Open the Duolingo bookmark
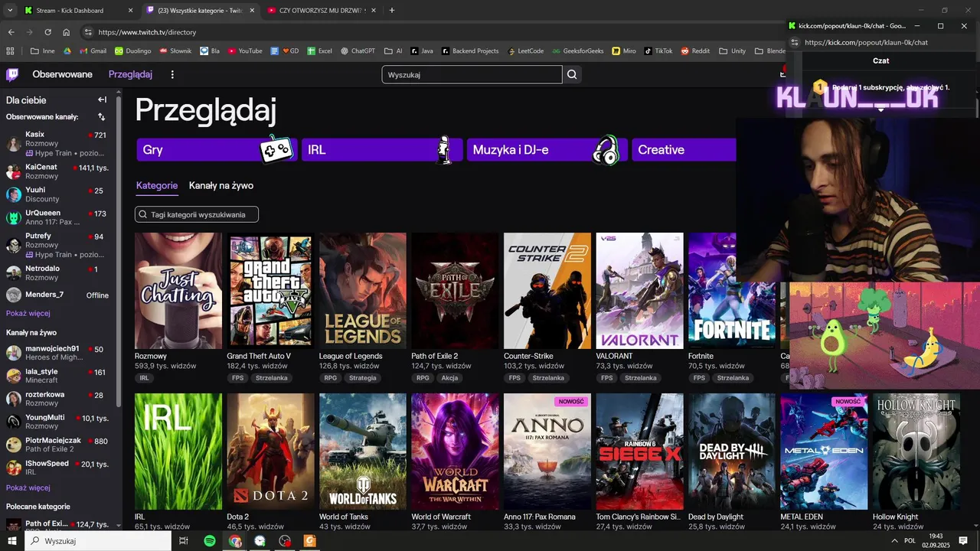The height and width of the screenshot is (551, 980). pyautogui.click(x=132, y=51)
